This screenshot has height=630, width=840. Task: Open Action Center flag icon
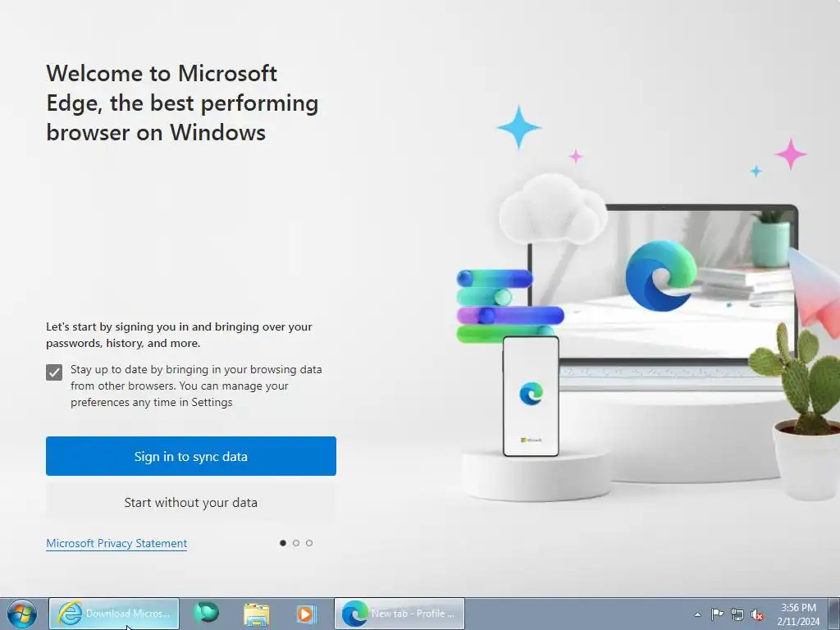(x=717, y=614)
